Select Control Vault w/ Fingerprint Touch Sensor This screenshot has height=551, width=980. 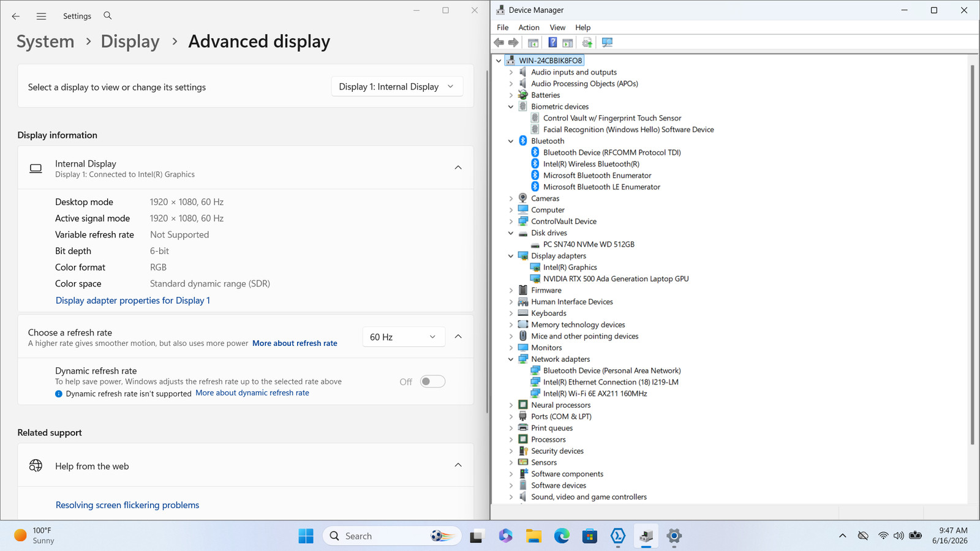click(x=612, y=118)
